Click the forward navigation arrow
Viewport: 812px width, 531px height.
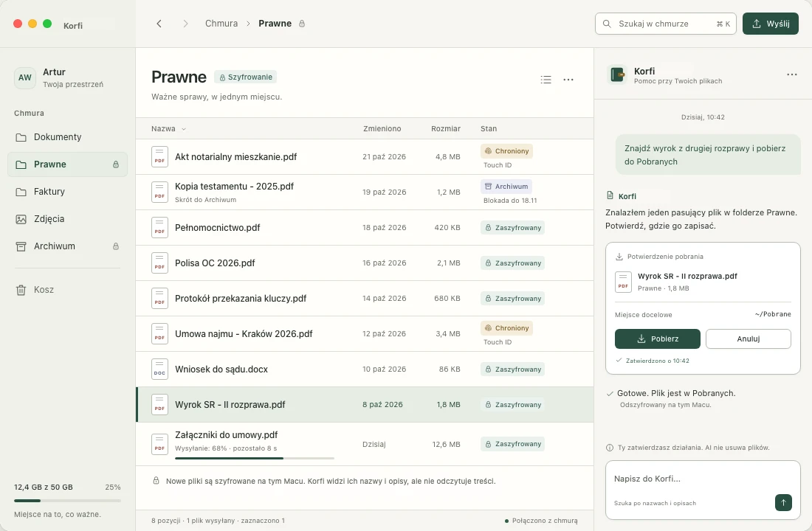pyautogui.click(x=185, y=24)
